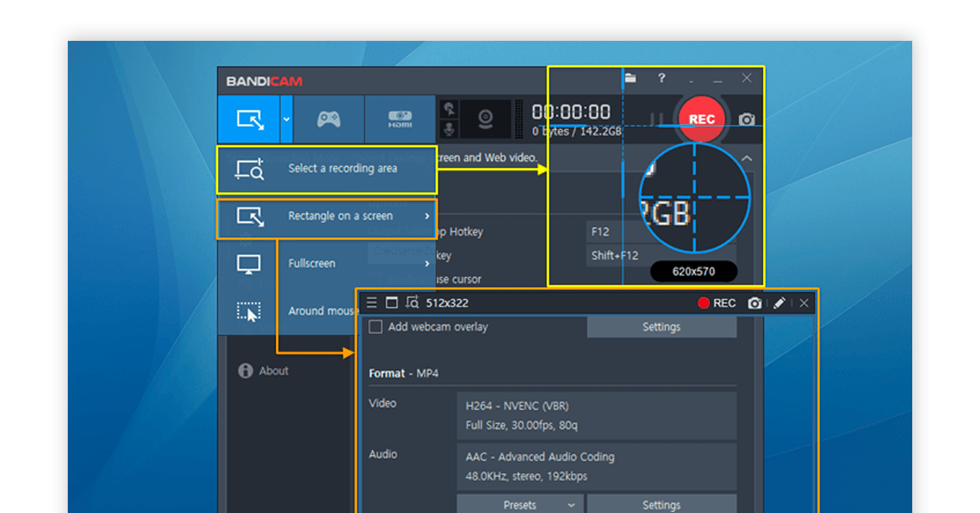Click the AAC - Advanced Audio Coding info
Viewport: 980px width, 513px height.
[596, 466]
